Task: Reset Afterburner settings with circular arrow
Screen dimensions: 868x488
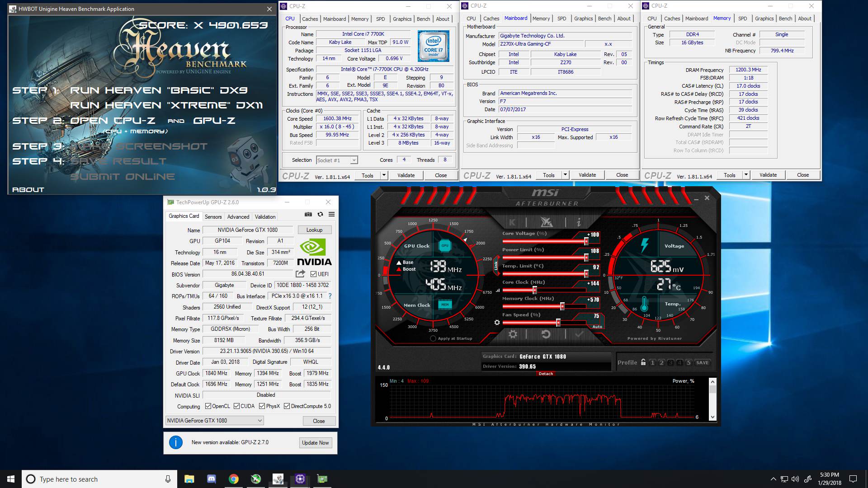Action: (546, 334)
